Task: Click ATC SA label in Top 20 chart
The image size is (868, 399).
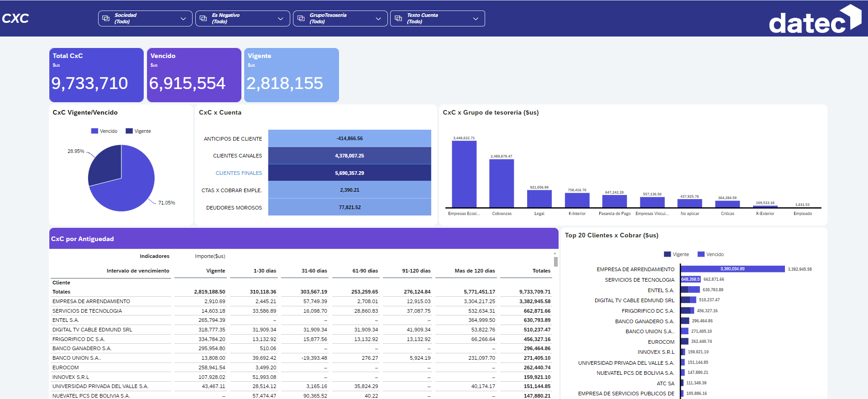Action: (x=665, y=383)
